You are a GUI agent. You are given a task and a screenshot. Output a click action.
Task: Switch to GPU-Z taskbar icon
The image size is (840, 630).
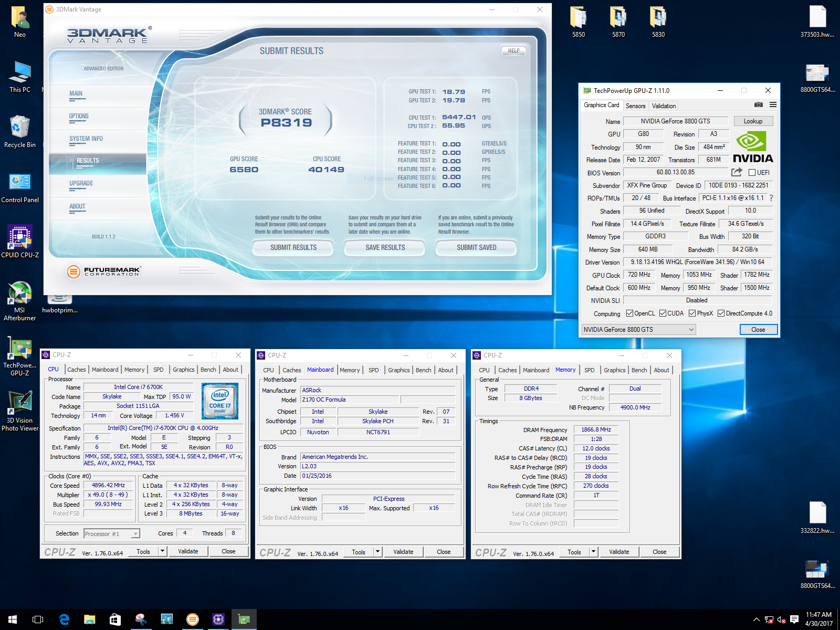[244, 619]
